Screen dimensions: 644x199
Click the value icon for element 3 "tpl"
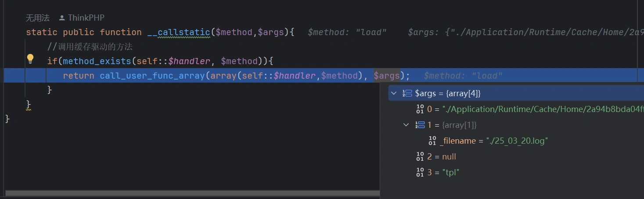tap(420, 173)
